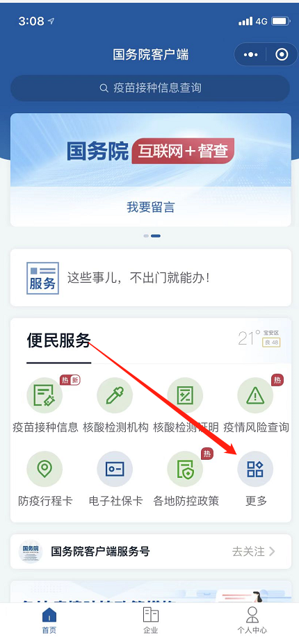299x644 pixels.
Task: Tap the 电子社保卡 card icon
Action: pos(115,469)
